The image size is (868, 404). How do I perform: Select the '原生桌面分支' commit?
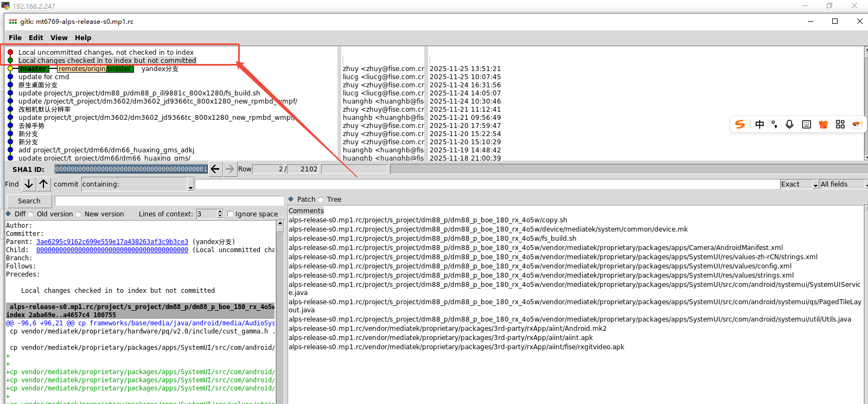(x=38, y=85)
